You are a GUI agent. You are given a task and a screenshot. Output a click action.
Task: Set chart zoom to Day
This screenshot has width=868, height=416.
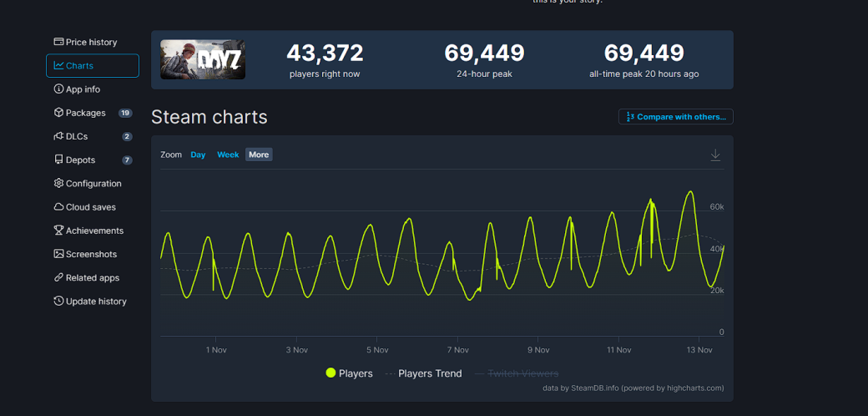tap(198, 155)
